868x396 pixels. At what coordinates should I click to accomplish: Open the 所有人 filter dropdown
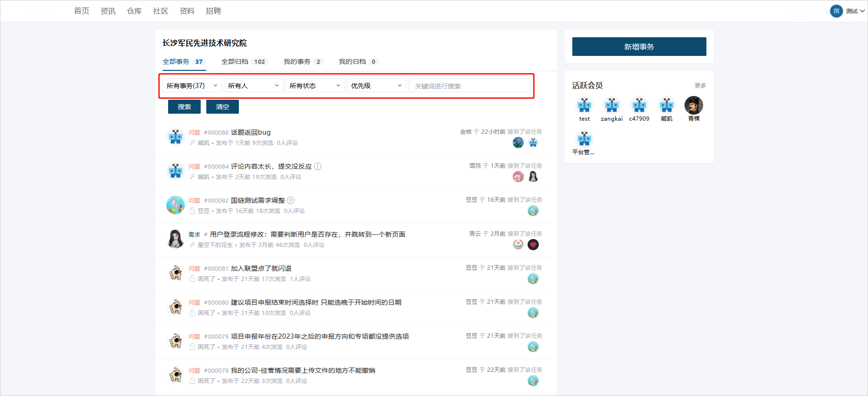[x=253, y=86]
